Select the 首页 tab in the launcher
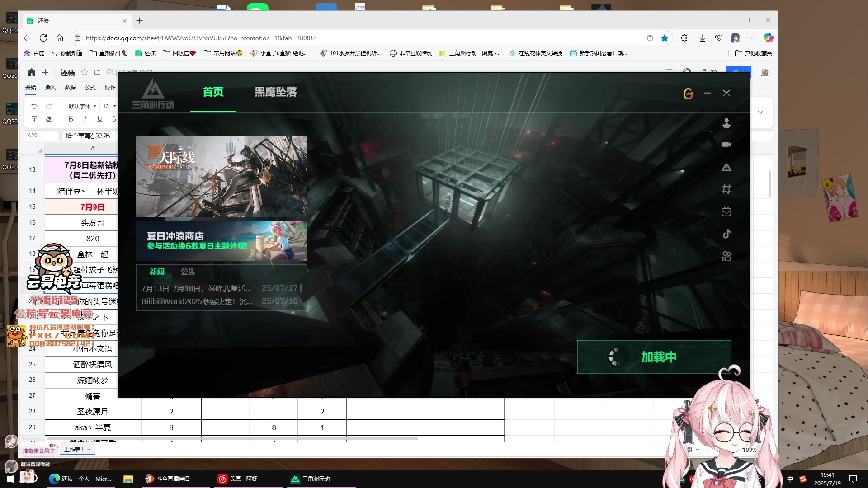The width and height of the screenshot is (868, 488). [213, 92]
